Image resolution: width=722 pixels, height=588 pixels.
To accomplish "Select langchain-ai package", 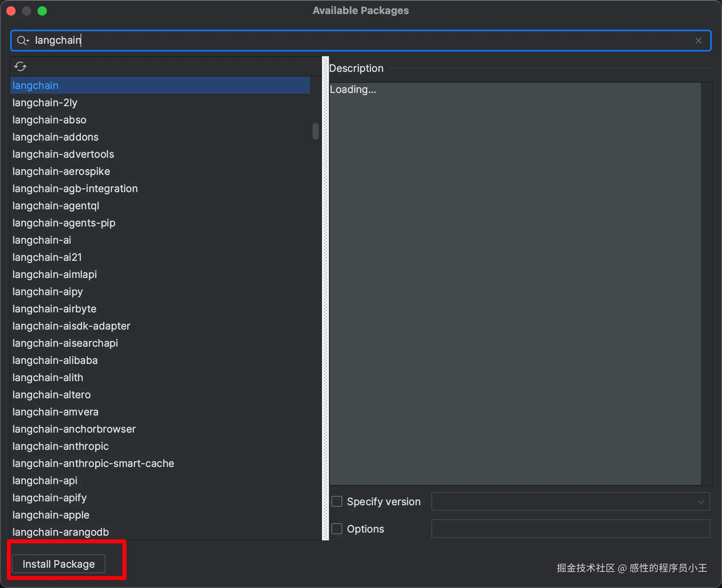I will click(x=160, y=240).
